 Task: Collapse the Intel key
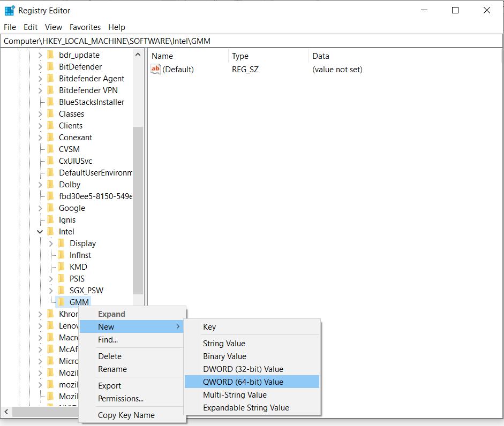tap(40, 231)
